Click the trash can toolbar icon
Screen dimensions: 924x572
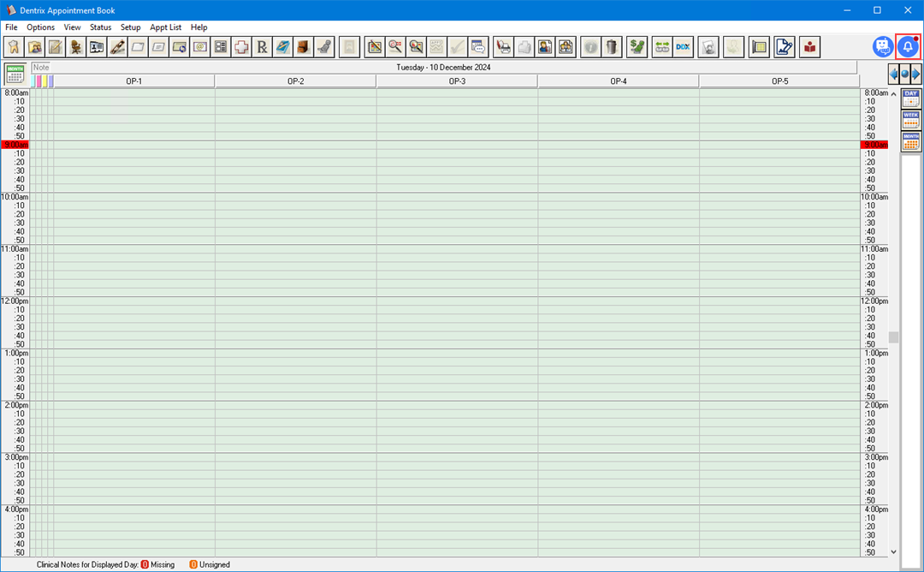(611, 47)
